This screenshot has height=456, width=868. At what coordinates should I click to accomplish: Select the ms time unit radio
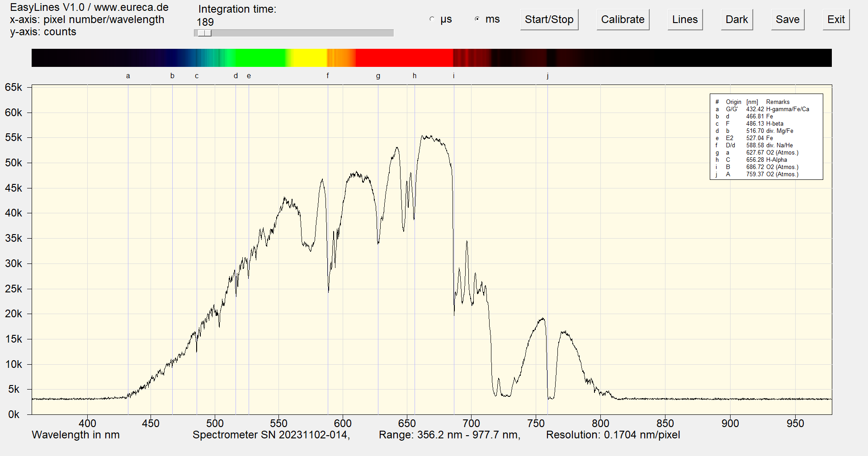point(477,19)
